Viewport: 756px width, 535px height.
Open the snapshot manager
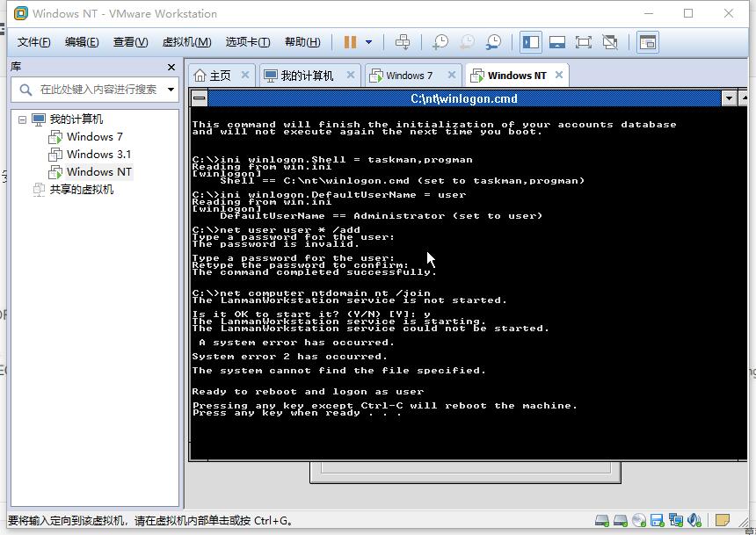[x=493, y=42]
